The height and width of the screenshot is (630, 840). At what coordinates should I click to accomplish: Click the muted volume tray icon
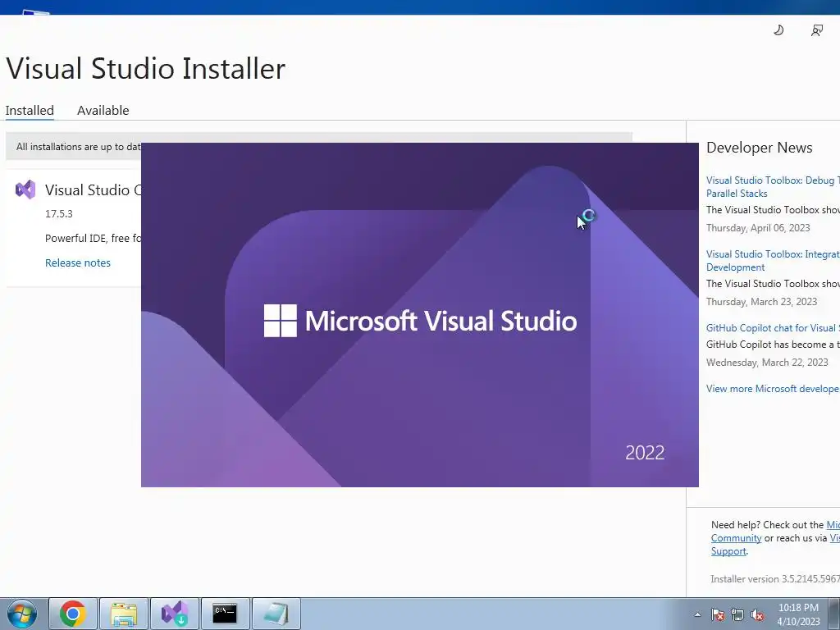click(x=757, y=614)
